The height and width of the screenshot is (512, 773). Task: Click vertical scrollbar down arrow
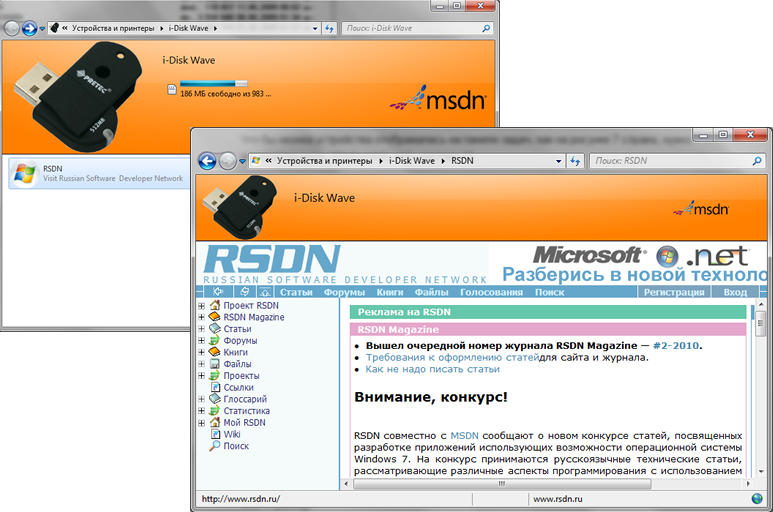click(x=761, y=472)
